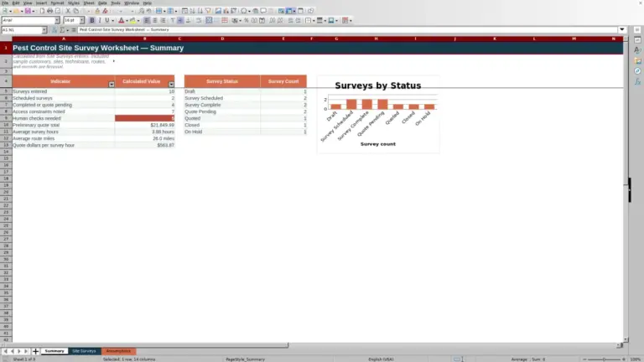Click the Clear Direct Formatting icon
The image size is (644, 362).
tap(105, 11)
